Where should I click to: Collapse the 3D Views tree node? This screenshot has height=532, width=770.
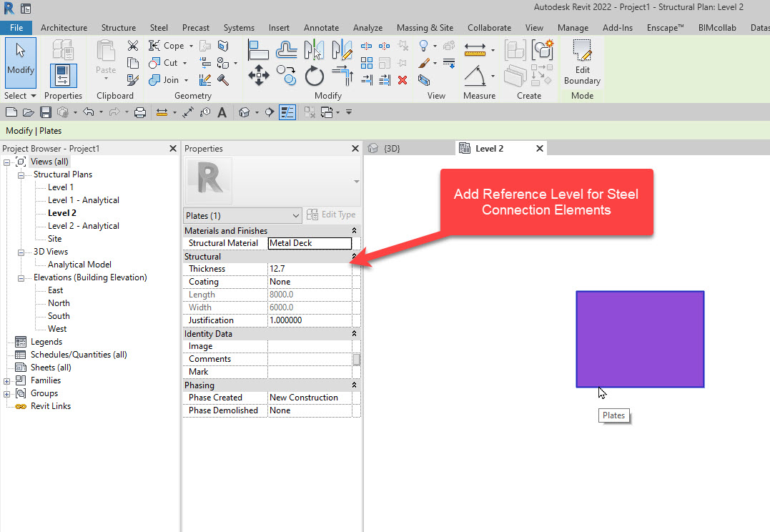tap(21, 252)
